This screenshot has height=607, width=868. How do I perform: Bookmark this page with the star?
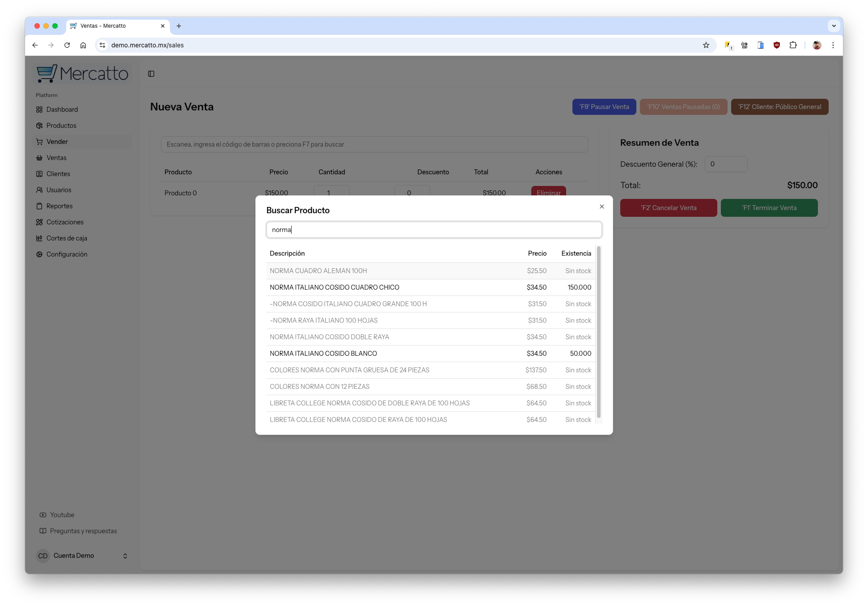point(706,45)
